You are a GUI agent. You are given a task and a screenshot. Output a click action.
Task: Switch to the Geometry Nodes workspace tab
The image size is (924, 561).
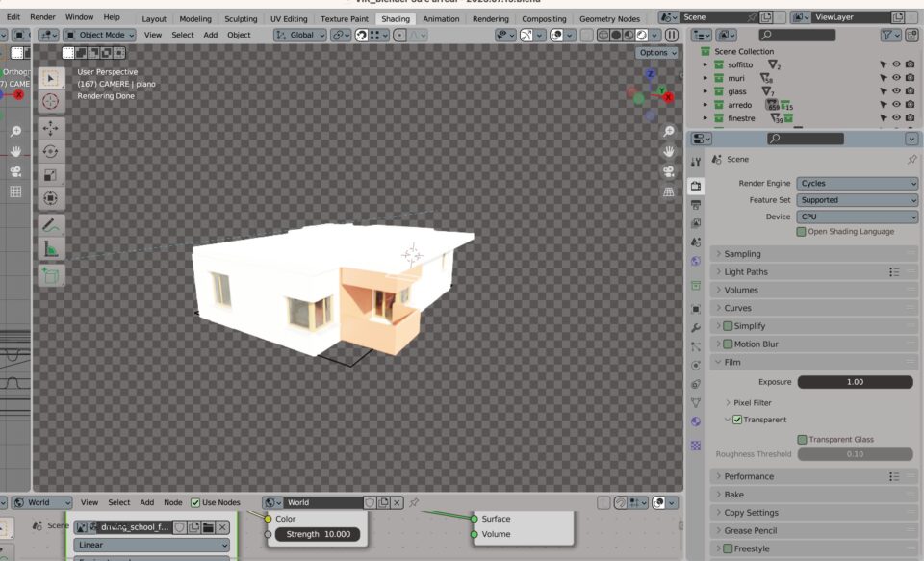coord(608,18)
